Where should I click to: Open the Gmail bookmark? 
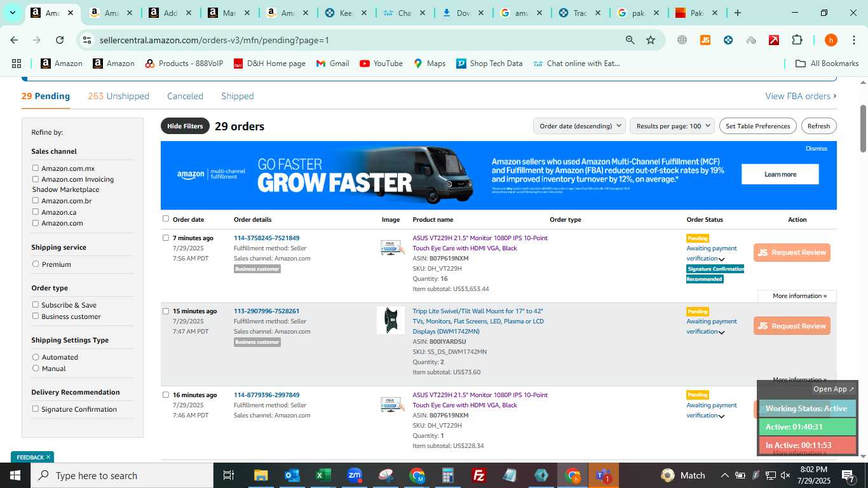pyautogui.click(x=332, y=64)
